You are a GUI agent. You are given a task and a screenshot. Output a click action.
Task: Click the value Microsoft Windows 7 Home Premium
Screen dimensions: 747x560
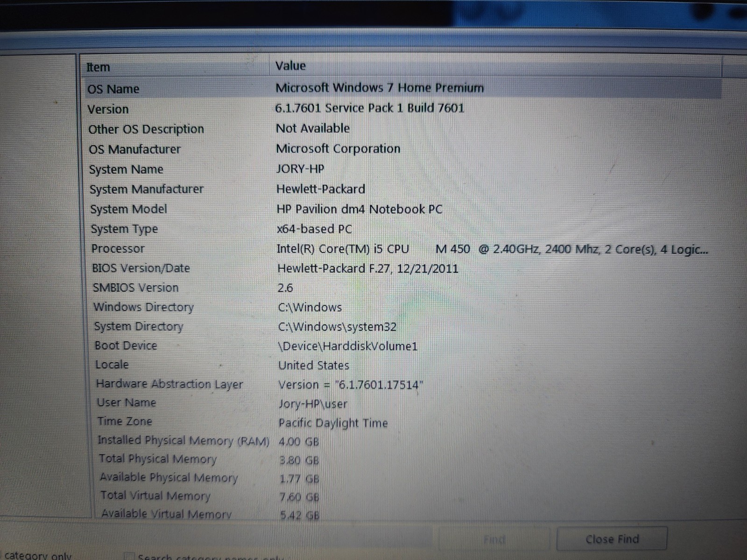coord(380,88)
